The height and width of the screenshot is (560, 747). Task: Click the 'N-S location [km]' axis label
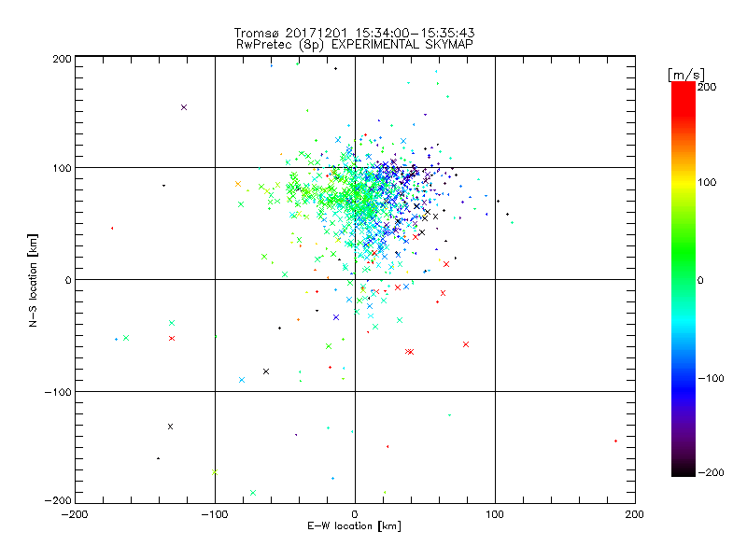tap(33, 281)
